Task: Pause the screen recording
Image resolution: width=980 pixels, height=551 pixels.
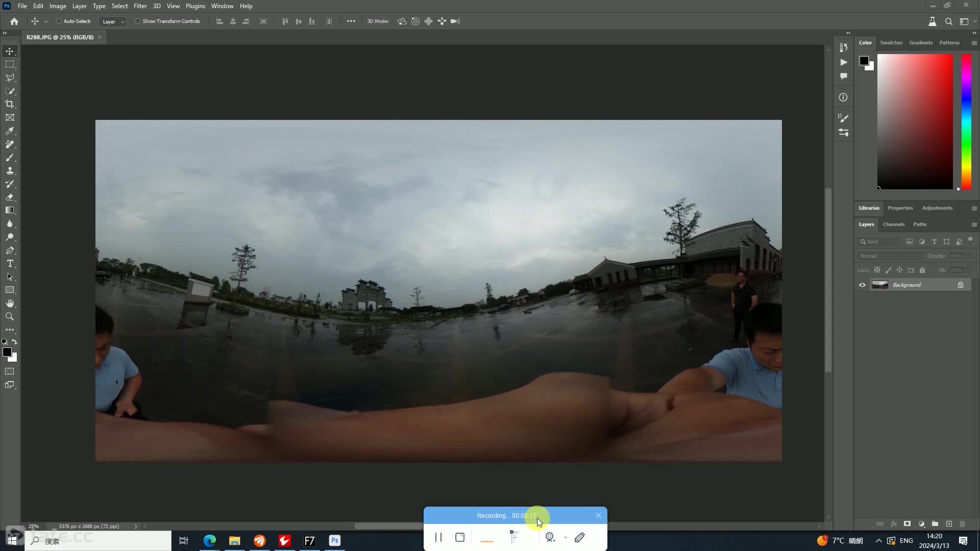Action: tap(438, 537)
